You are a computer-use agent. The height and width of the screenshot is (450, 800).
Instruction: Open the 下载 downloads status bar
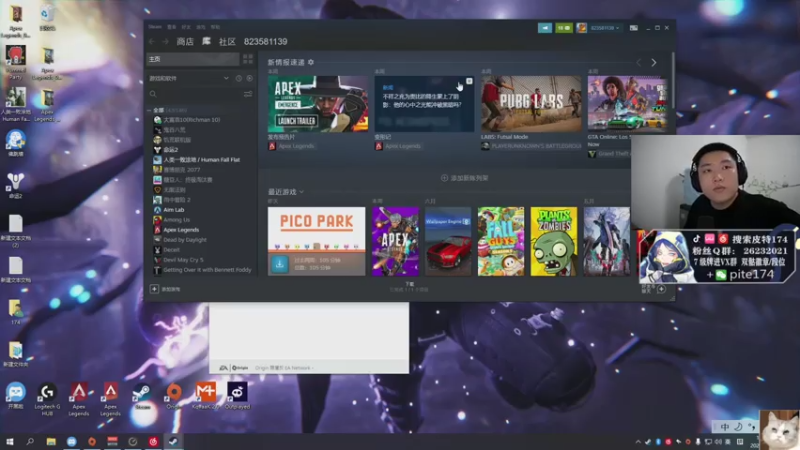(409, 287)
